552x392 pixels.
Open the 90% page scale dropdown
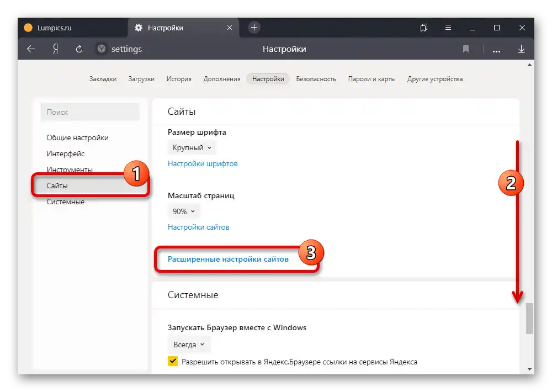[183, 211]
